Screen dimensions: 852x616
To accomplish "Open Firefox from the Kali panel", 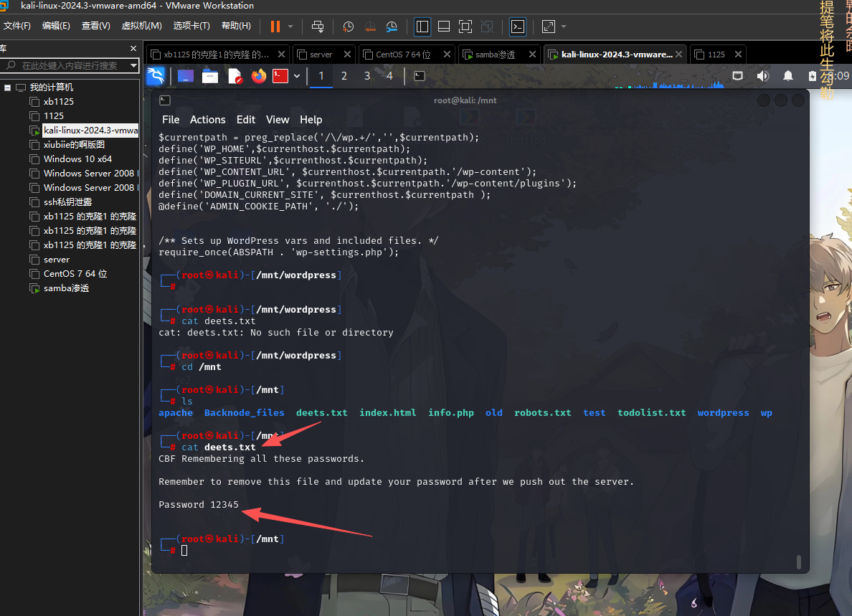I will click(x=258, y=75).
